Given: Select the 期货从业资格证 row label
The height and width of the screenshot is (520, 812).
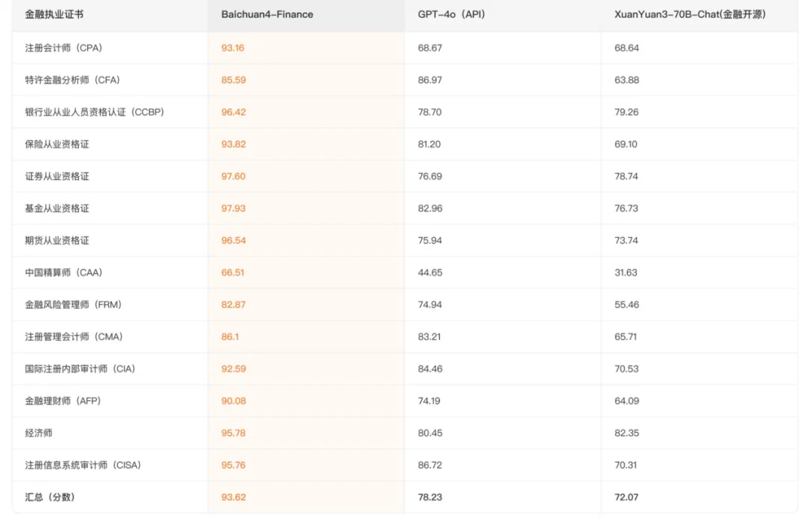Looking at the screenshot, I should coord(57,241).
